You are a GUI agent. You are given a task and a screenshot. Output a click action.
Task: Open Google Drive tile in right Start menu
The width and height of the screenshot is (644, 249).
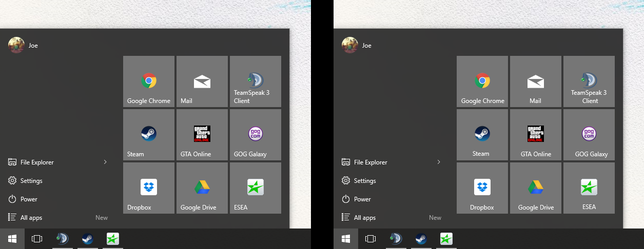pyautogui.click(x=536, y=188)
